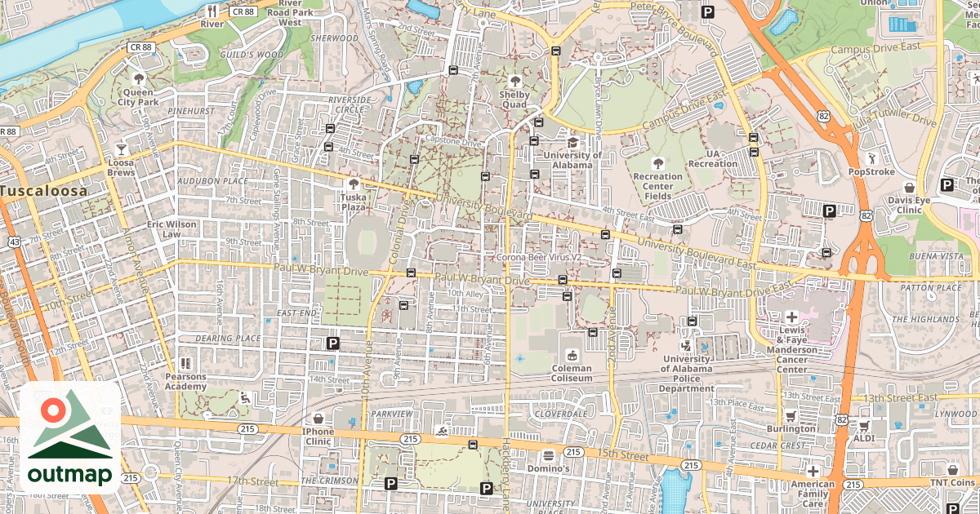Select the SHERWOOD label
The width and height of the screenshot is (980, 514).
pyautogui.click(x=334, y=38)
